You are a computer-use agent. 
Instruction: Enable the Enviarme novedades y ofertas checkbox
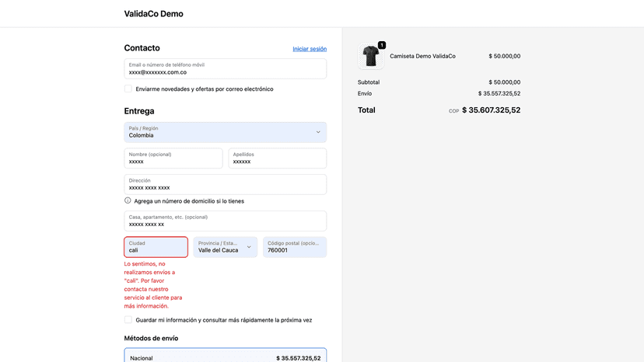click(x=128, y=89)
